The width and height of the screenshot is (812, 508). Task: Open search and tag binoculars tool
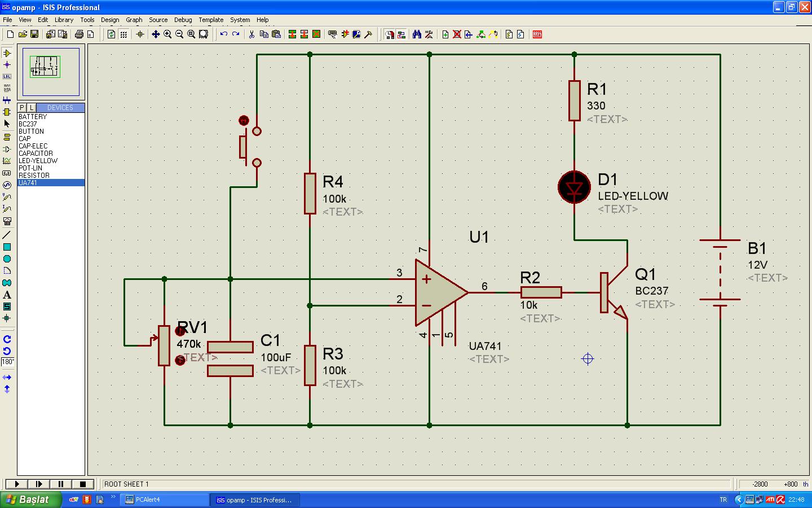coord(417,34)
